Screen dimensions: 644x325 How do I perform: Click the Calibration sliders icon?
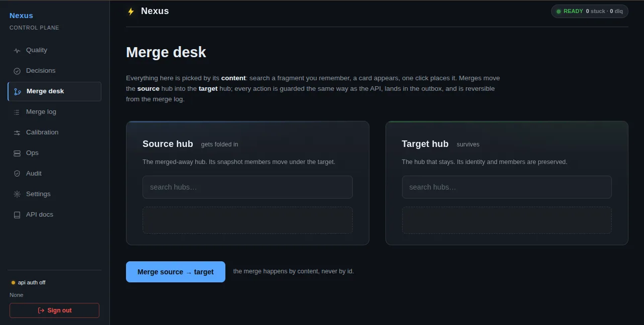click(x=17, y=132)
